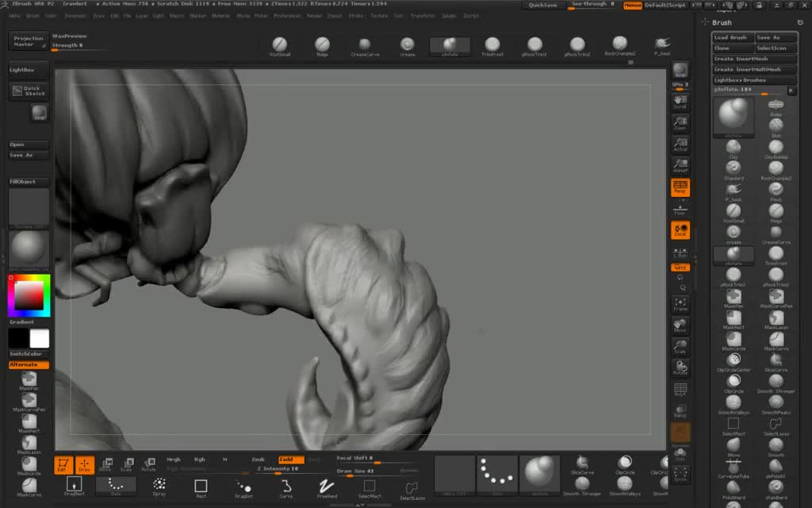Image resolution: width=812 pixels, height=508 pixels.
Task: Select the Curve stroke type
Action: pyautogui.click(x=285, y=488)
